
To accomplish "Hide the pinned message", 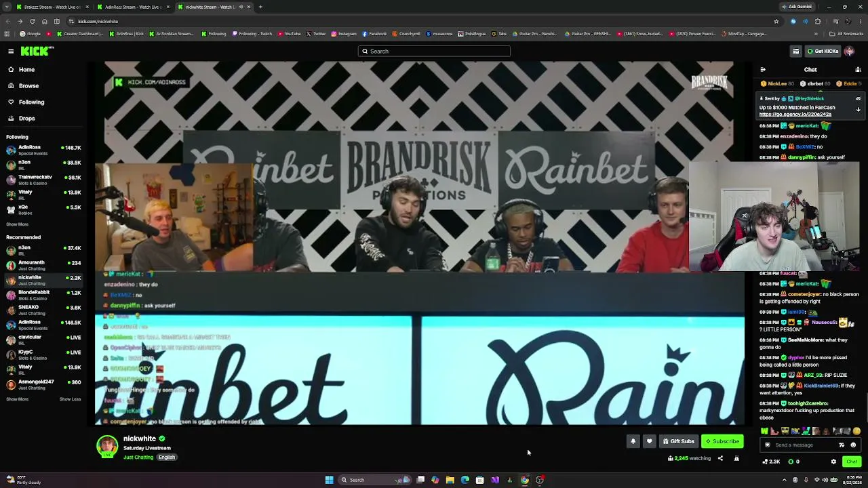I will click(858, 99).
